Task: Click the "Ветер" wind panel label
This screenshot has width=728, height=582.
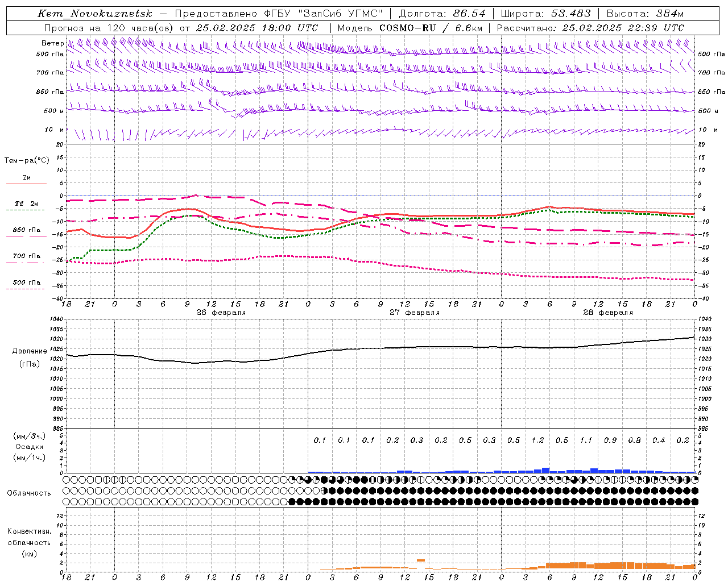Action: tap(53, 43)
